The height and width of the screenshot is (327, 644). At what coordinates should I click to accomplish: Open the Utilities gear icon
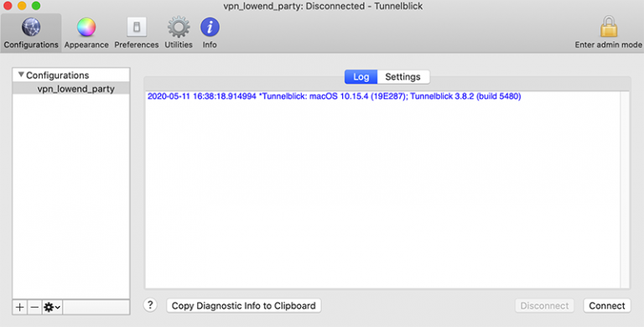[179, 28]
